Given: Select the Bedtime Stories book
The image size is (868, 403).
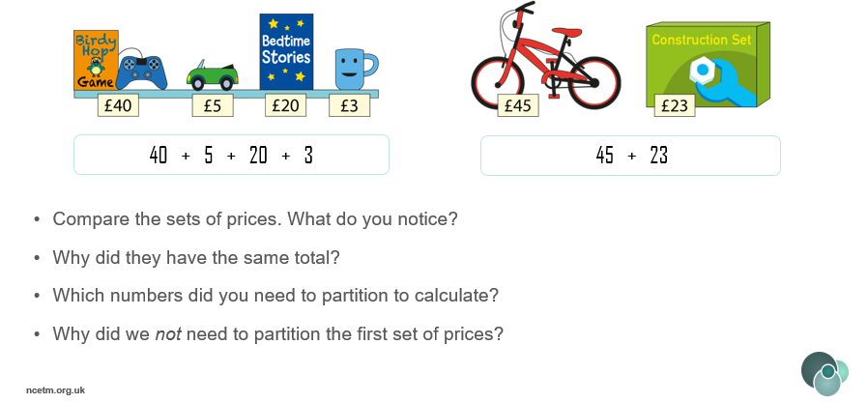Looking at the screenshot, I should click(286, 51).
